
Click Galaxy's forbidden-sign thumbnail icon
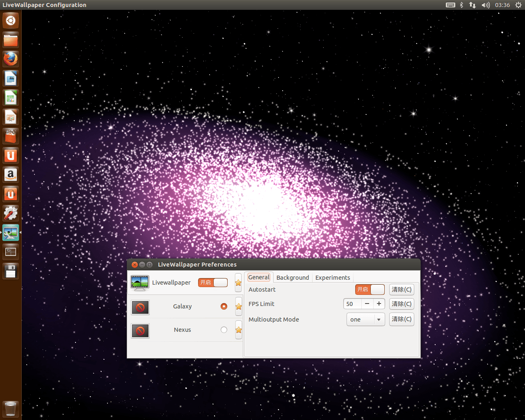click(140, 307)
